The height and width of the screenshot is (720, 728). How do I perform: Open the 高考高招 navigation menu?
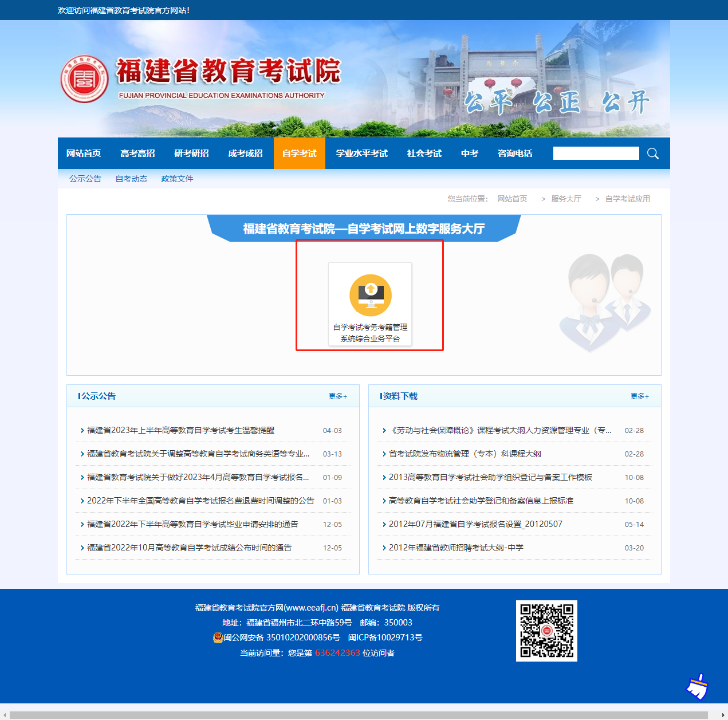pyautogui.click(x=137, y=154)
